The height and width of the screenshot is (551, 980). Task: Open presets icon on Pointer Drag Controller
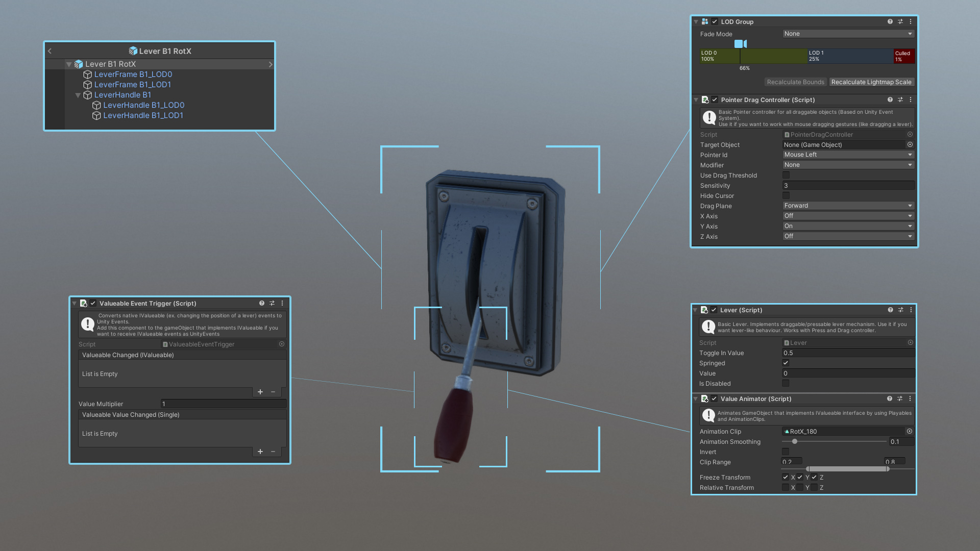pyautogui.click(x=900, y=100)
